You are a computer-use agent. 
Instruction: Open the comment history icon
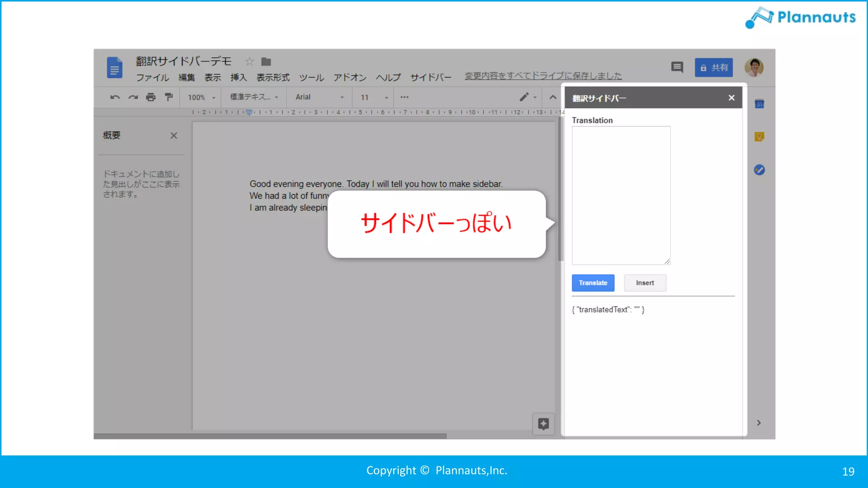tap(677, 67)
